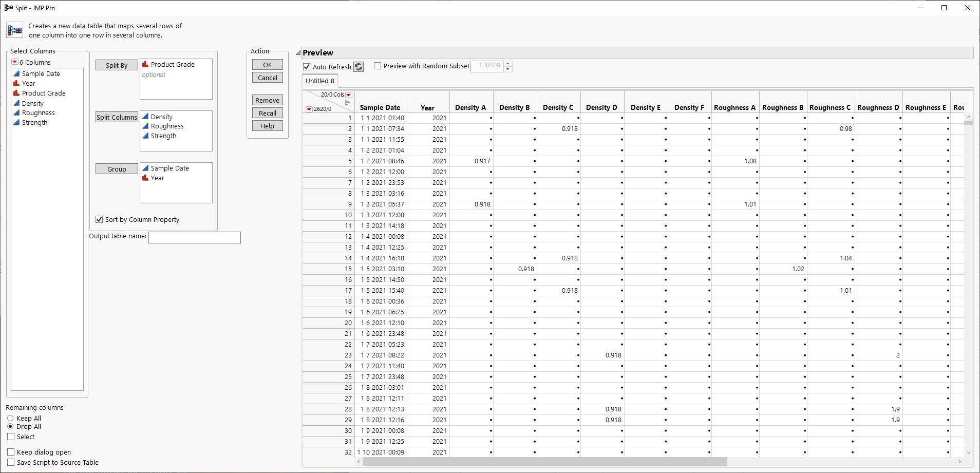Image resolution: width=980 pixels, height=473 pixels.
Task: Click the Split dialog icon at top left
Action: tap(14, 30)
